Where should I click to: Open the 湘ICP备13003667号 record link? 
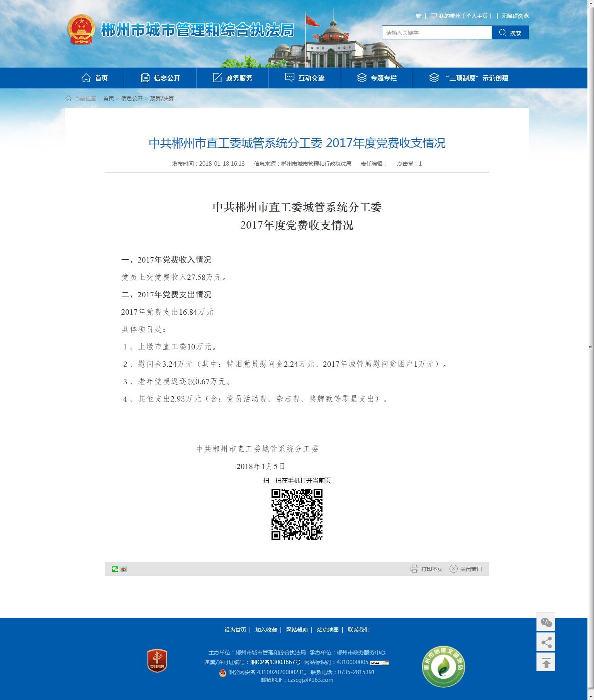pos(275,662)
